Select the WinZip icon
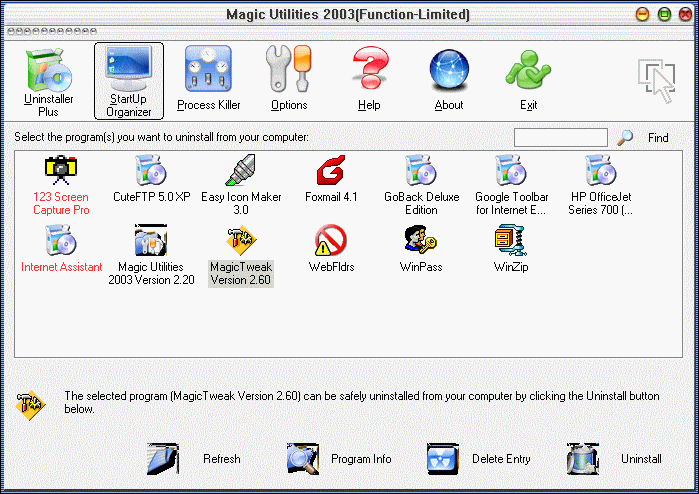Screen dimensions: 699x494 coord(510,240)
